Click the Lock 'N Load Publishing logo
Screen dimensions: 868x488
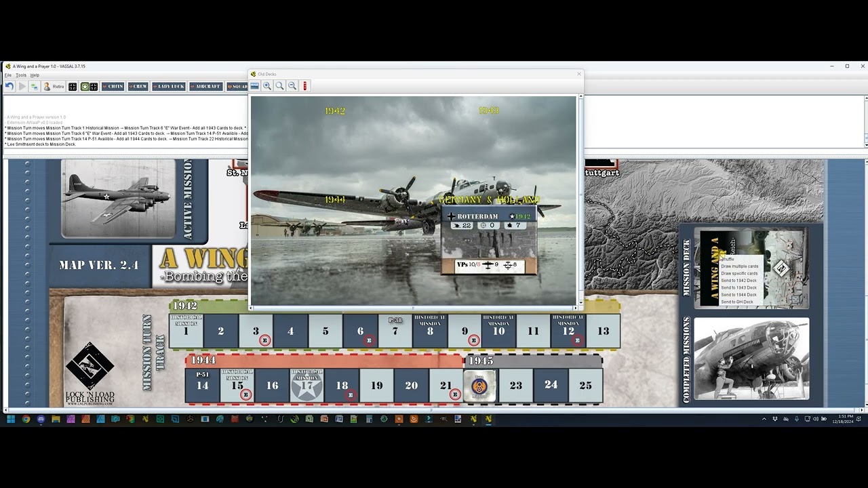(x=90, y=374)
